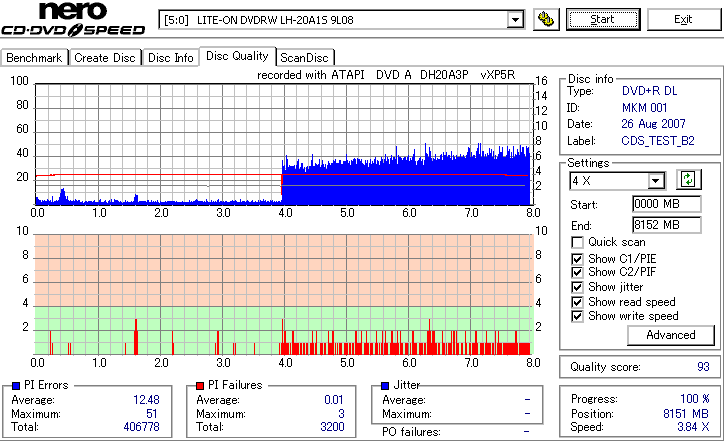
Task: Click the Start field showing 0000 MB
Action: pos(666,204)
